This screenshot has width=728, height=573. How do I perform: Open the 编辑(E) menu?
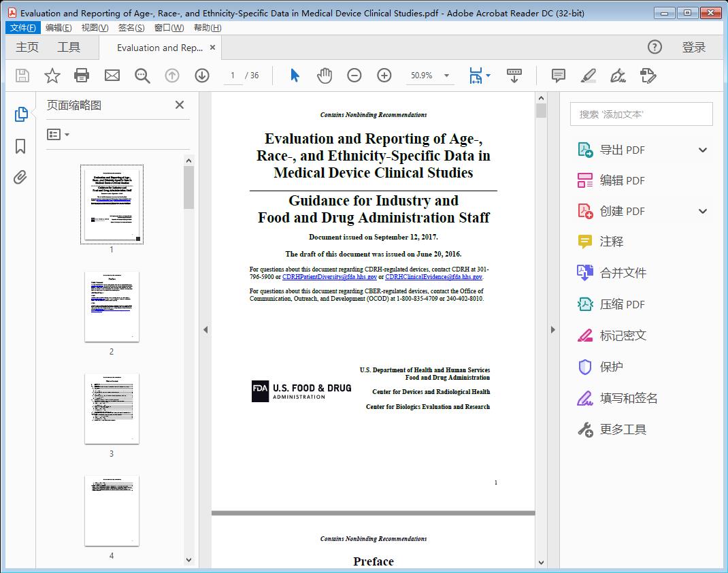[59, 28]
